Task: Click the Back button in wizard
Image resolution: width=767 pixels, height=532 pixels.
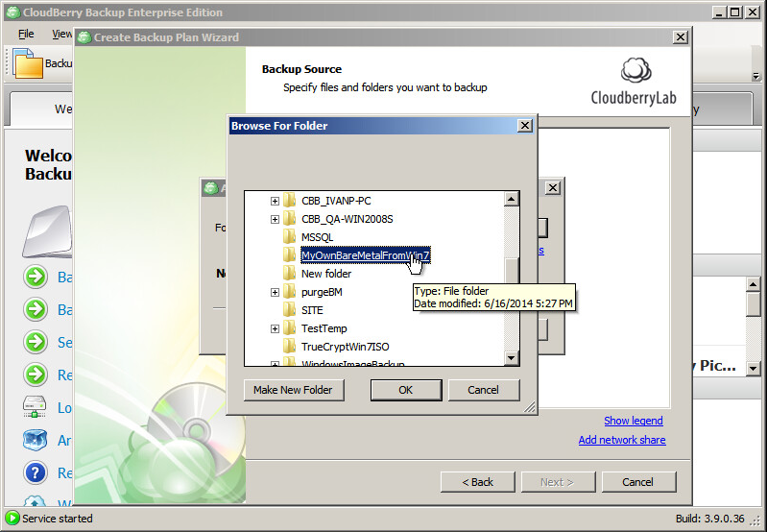Action: [477, 482]
